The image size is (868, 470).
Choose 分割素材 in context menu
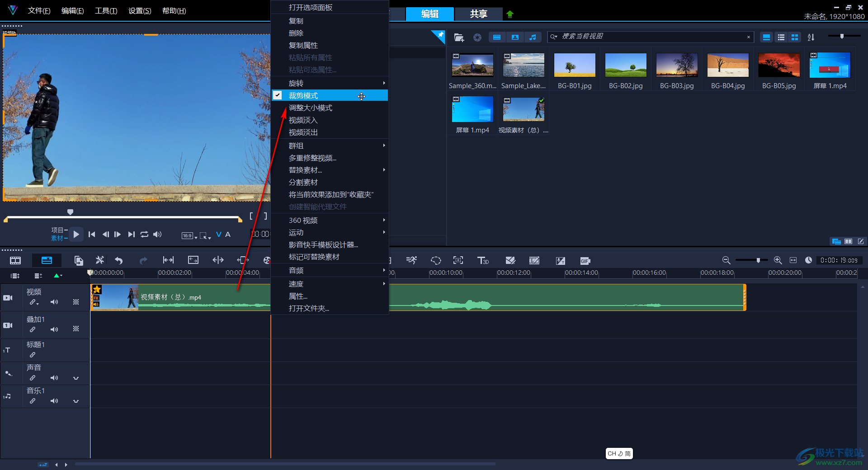(330, 182)
